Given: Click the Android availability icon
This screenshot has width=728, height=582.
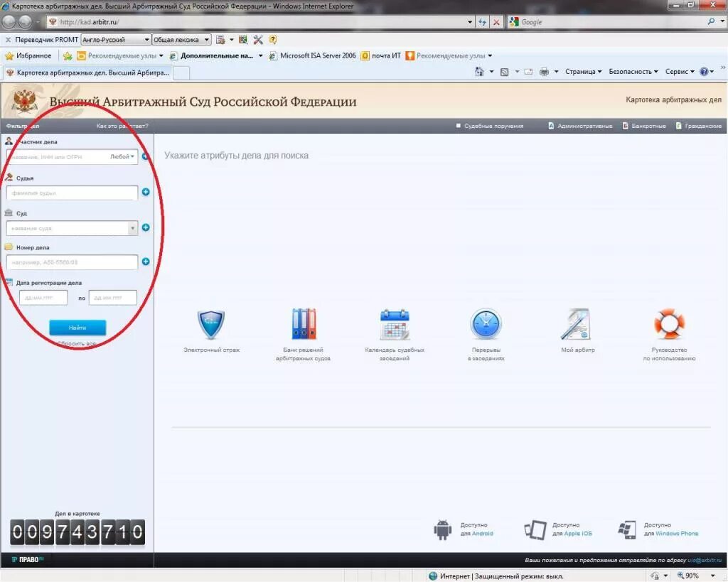Looking at the screenshot, I should tap(442, 529).
